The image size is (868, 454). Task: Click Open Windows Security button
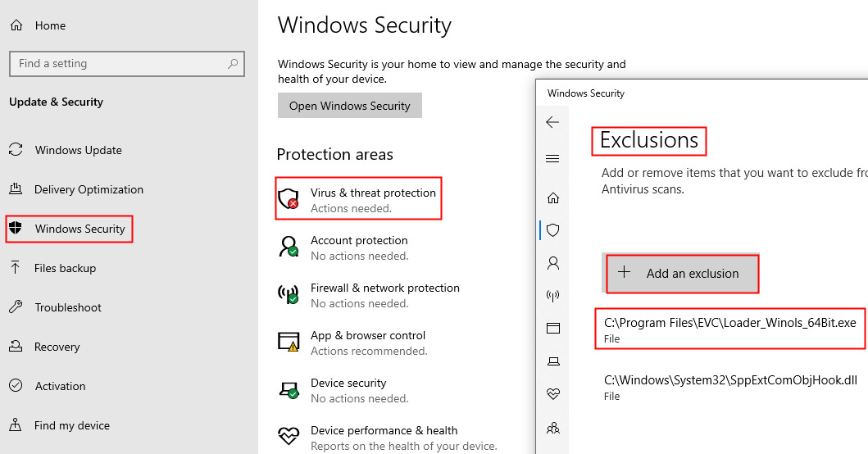pyautogui.click(x=350, y=106)
